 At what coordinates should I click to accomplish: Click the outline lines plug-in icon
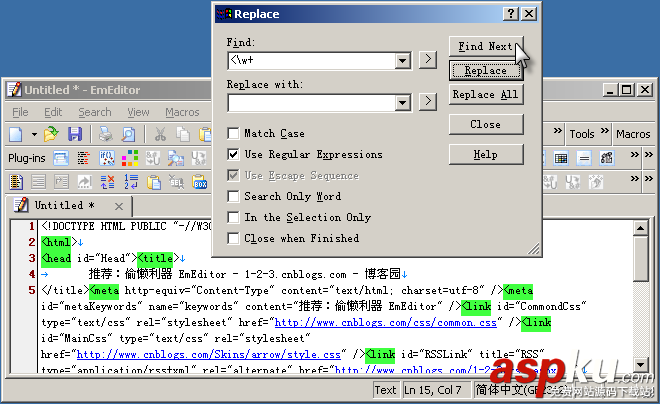pos(84,158)
